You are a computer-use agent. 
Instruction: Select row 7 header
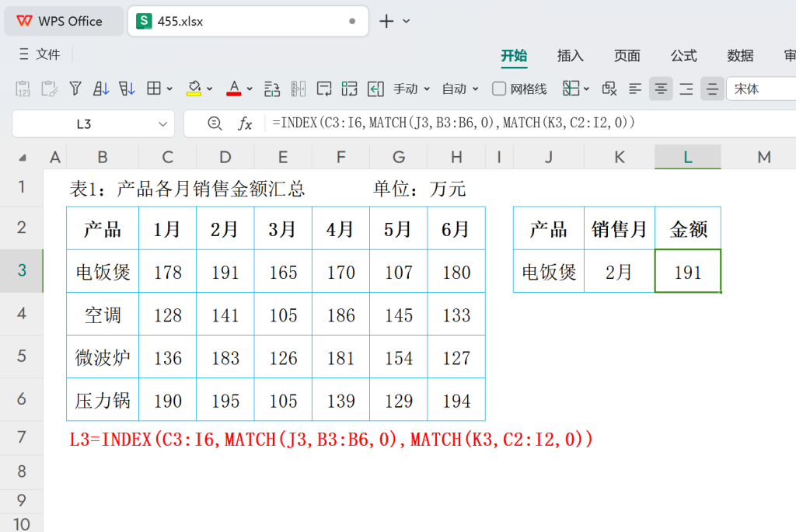pos(21,437)
